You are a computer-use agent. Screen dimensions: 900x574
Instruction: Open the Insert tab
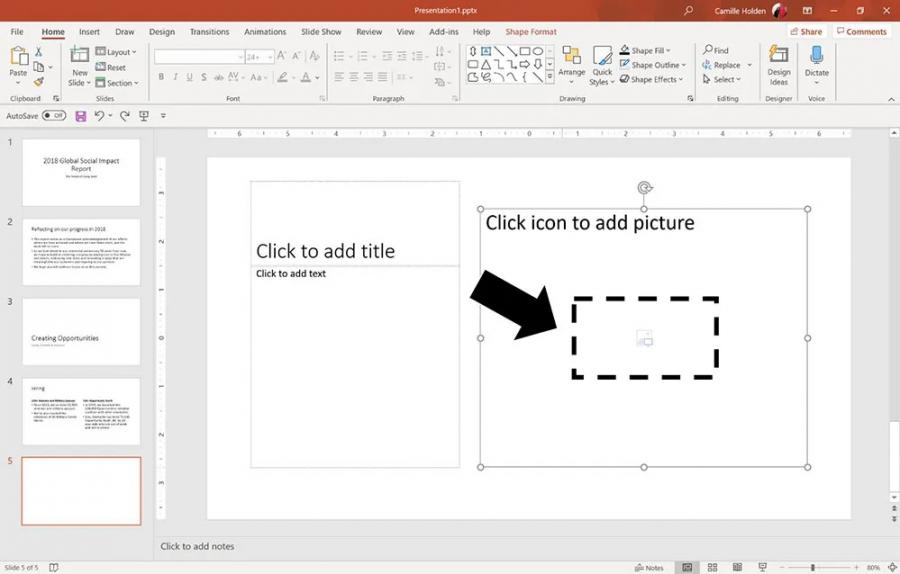coord(89,32)
